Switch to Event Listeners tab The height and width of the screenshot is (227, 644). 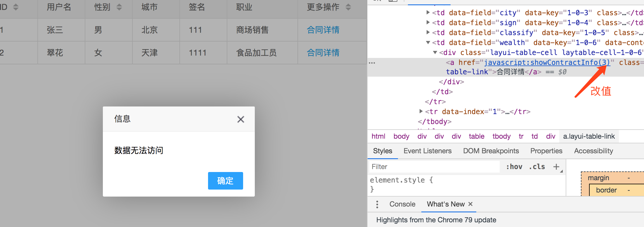pos(427,151)
